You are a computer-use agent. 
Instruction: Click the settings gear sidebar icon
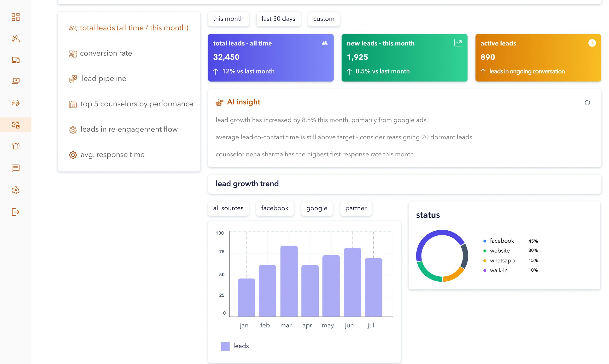pos(16,190)
